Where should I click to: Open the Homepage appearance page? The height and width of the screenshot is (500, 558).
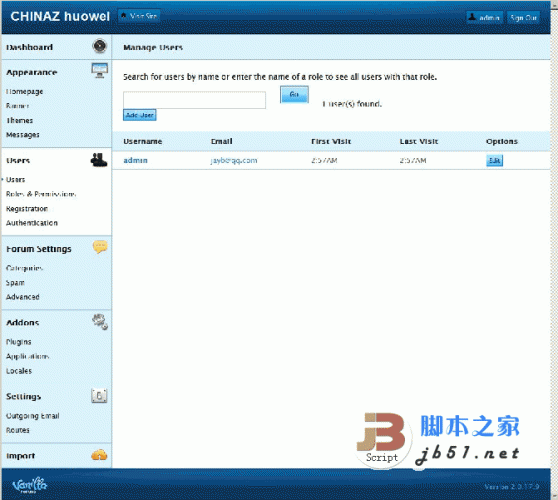pos(25,91)
